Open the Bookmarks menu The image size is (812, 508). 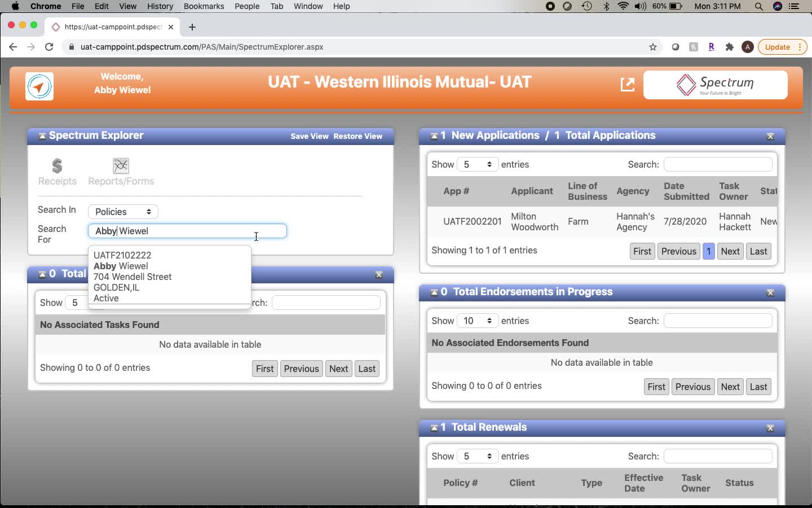(x=204, y=6)
